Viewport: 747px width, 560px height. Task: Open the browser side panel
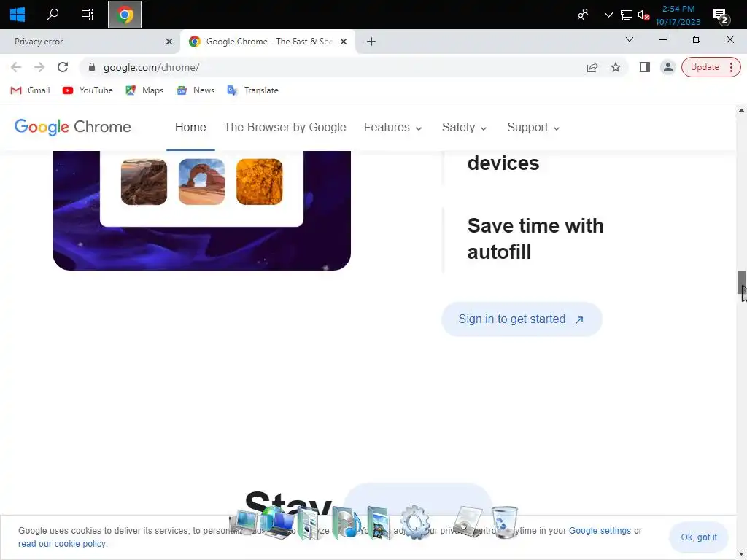(x=645, y=67)
